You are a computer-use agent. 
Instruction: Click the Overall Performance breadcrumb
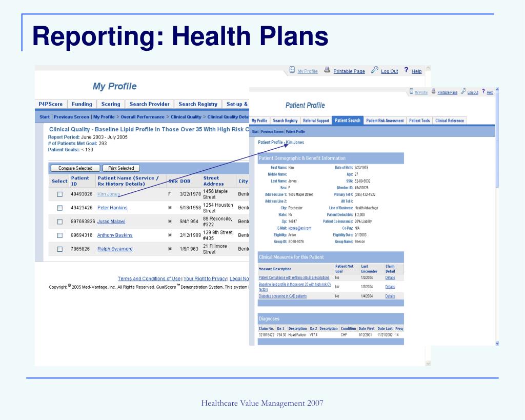coord(143,117)
